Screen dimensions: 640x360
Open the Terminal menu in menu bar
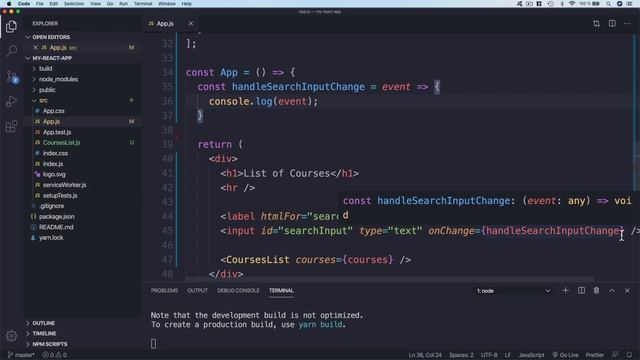pyautogui.click(x=143, y=4)
